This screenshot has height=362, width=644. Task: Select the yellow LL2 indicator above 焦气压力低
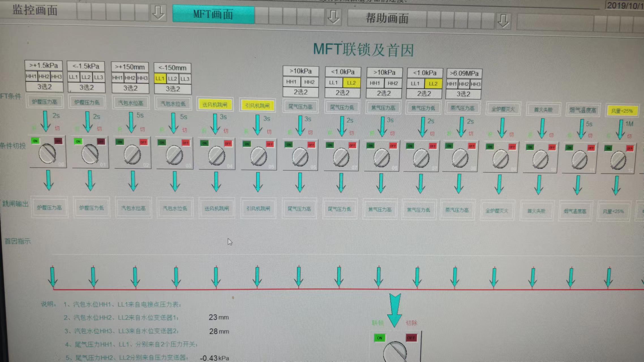[433, 84]
